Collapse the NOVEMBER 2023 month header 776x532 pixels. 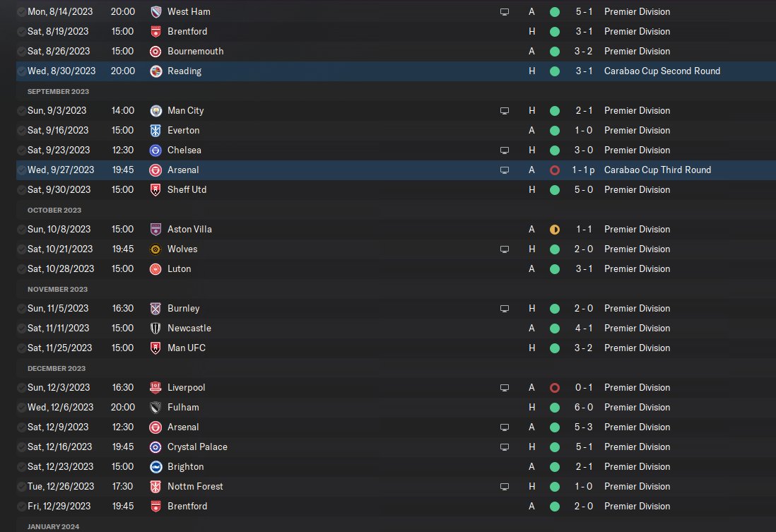pos(57,290)
